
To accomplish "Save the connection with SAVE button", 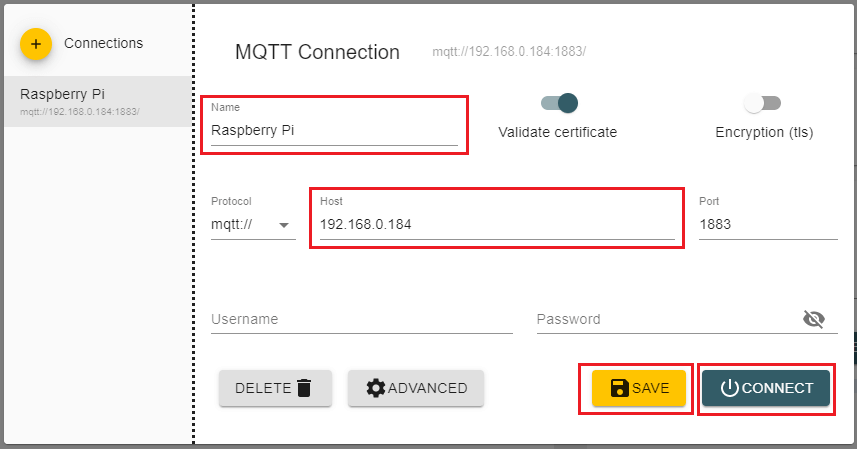I will pyautogui.click(x=638, y=388).
